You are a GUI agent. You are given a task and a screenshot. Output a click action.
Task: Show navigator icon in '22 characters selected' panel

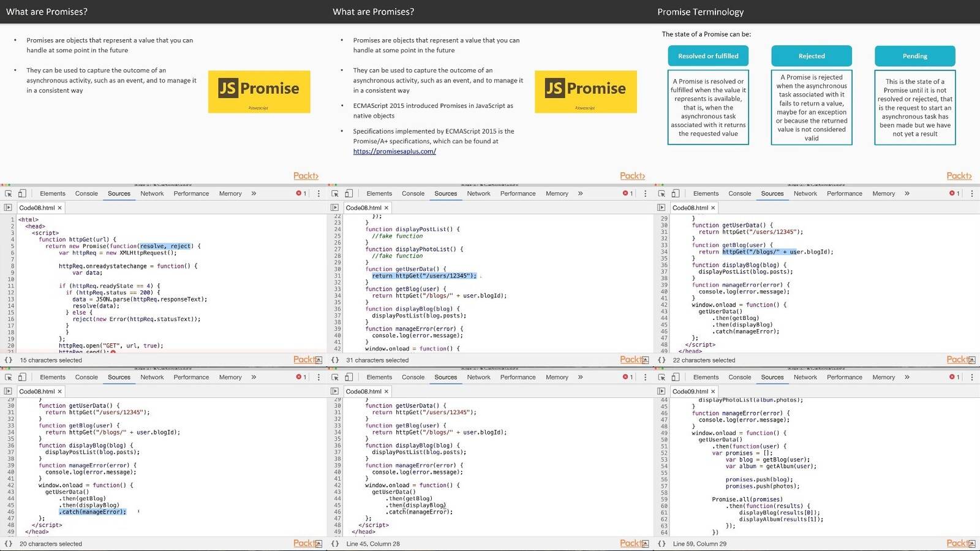(x=661, y=208)
